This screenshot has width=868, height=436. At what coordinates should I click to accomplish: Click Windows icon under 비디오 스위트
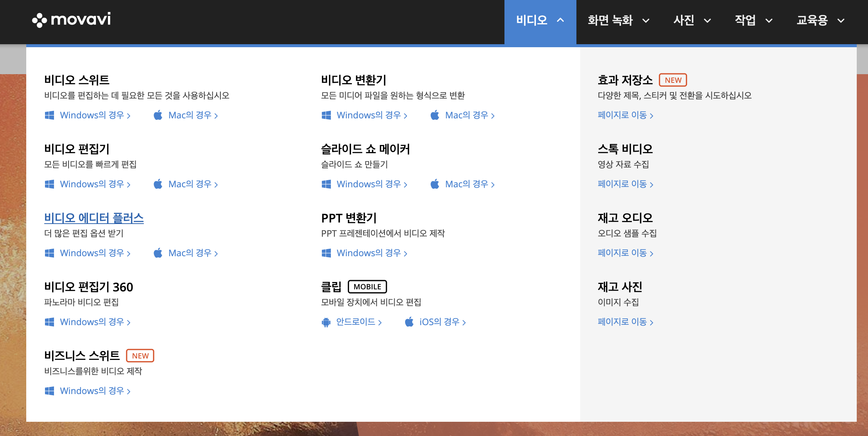click(49, 115)
